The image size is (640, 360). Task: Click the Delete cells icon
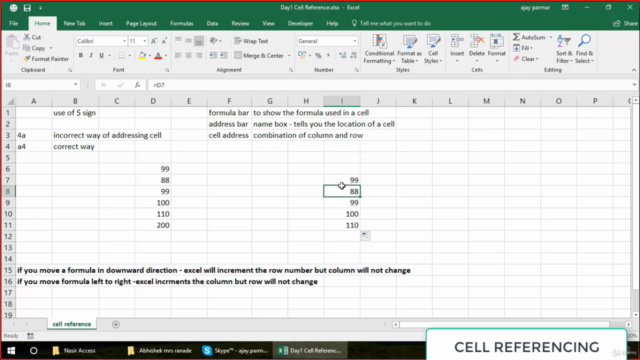tap(477, 42)
